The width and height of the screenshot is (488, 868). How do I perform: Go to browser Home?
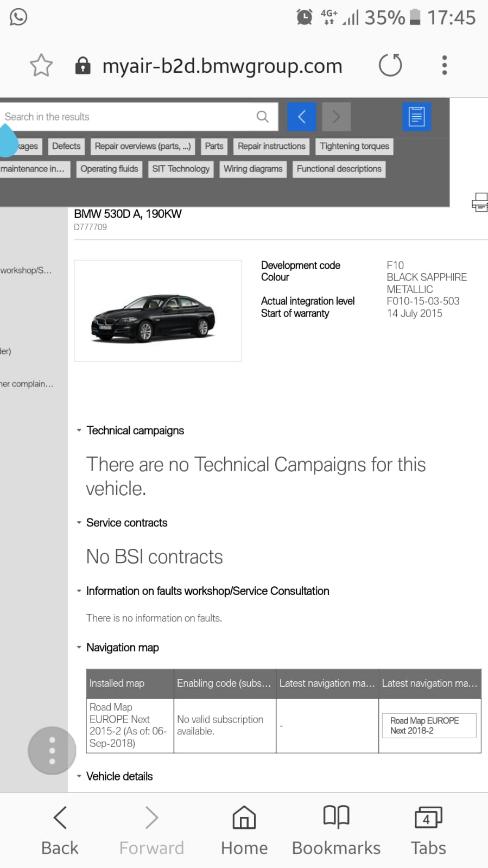(244, 831)
